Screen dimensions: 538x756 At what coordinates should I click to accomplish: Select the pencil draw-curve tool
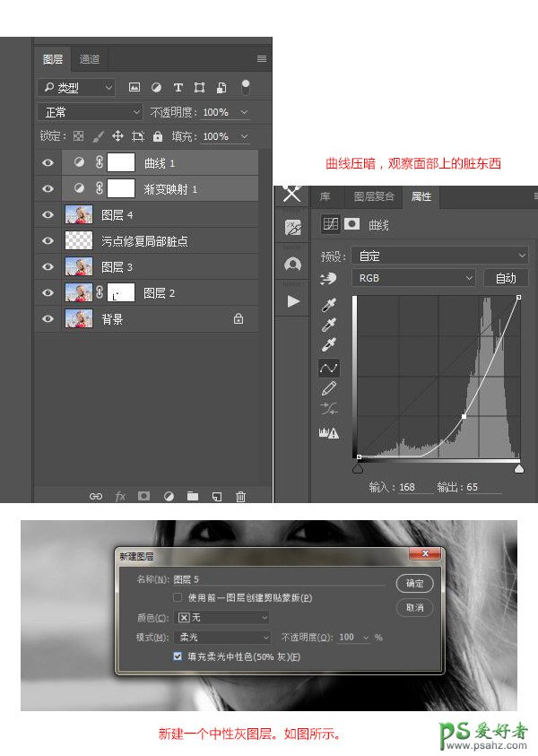pyautogui.click(x=329, y=389)
